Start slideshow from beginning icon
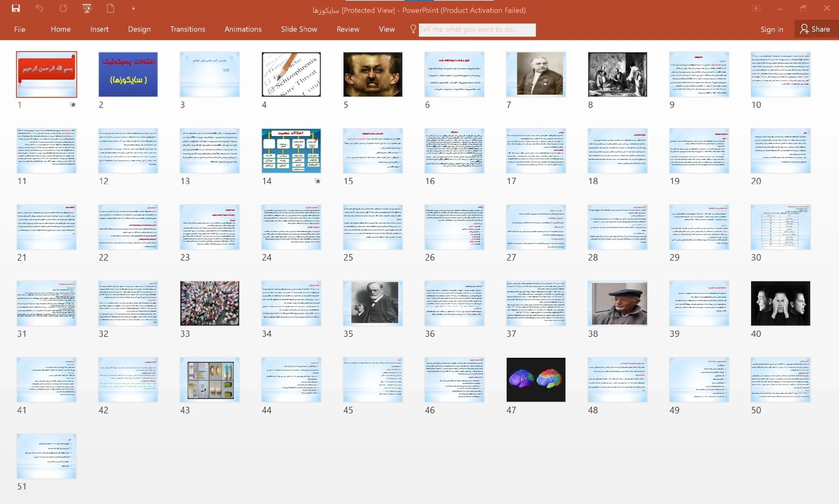The image size is (839, 504). (87, 8)
